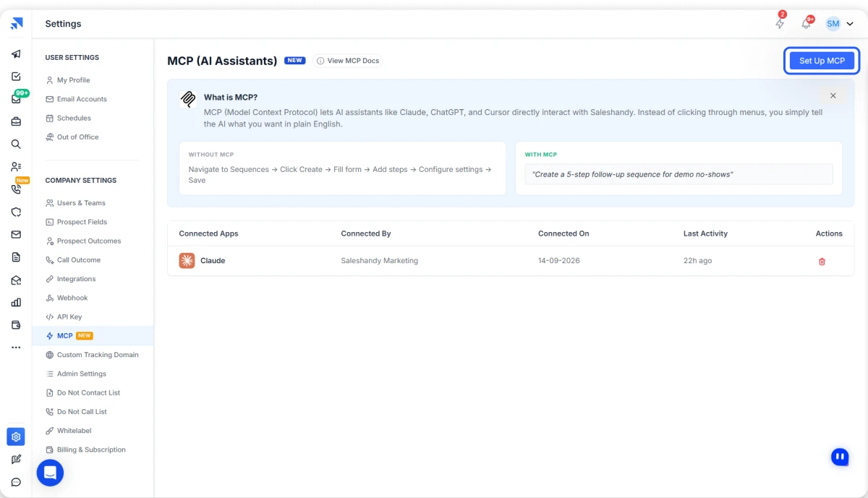
Task: Go to Prospect Outcomes settings
Action: tap(89, 241)
